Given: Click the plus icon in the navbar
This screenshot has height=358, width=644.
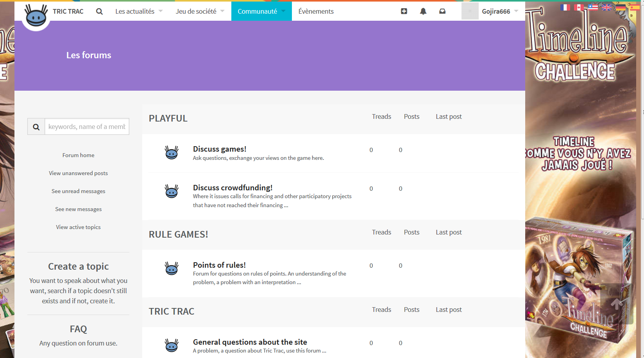Looking at the screenshot, I should (x=404, y=11).
